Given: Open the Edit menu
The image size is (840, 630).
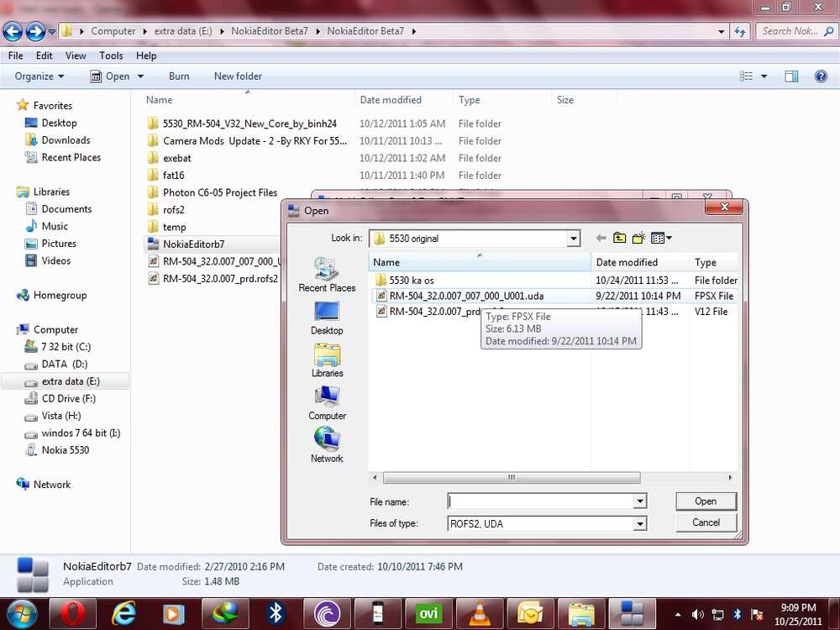Looking at the screenshot, I should (x=44, y=55).
